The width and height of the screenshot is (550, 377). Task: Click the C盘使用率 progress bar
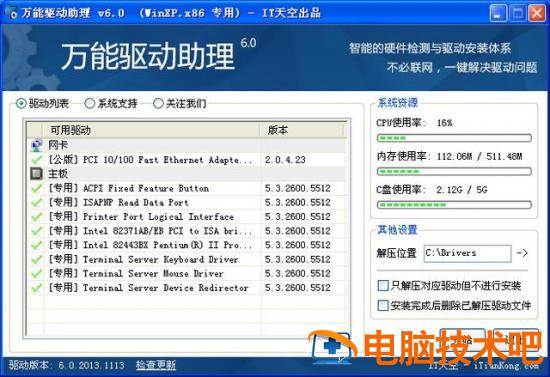click(x=454, y=204)
